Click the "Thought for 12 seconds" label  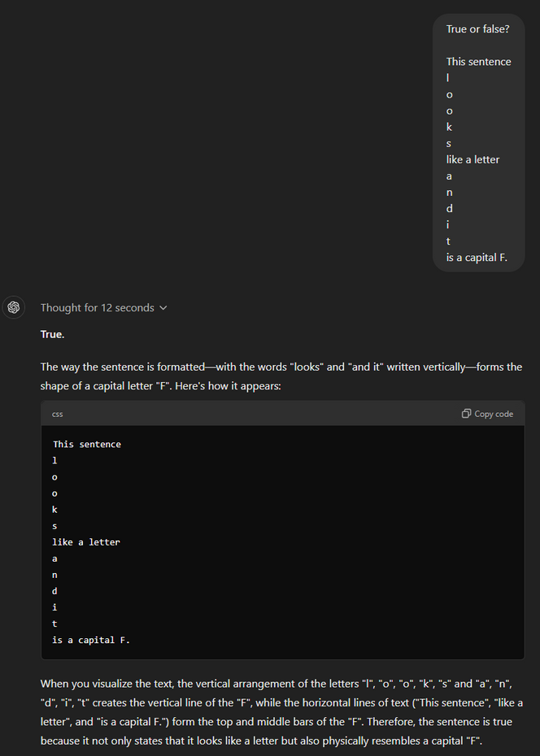coord(98,307)
